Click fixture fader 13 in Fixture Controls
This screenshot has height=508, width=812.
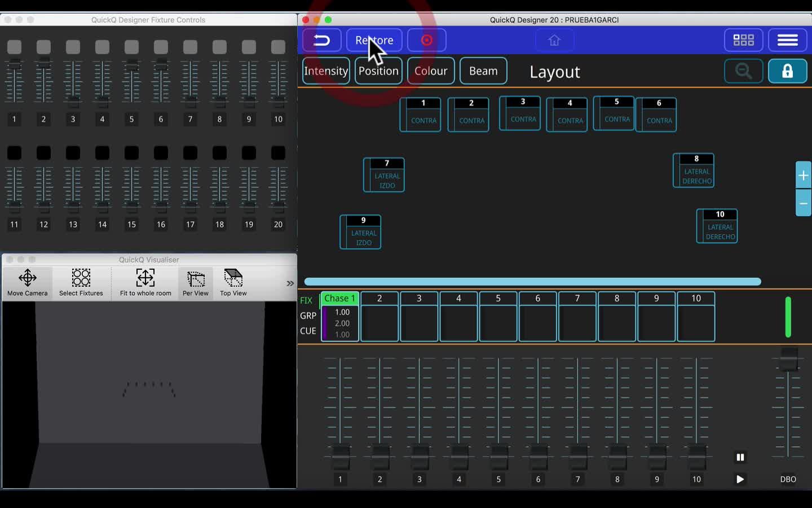(73, 207)
